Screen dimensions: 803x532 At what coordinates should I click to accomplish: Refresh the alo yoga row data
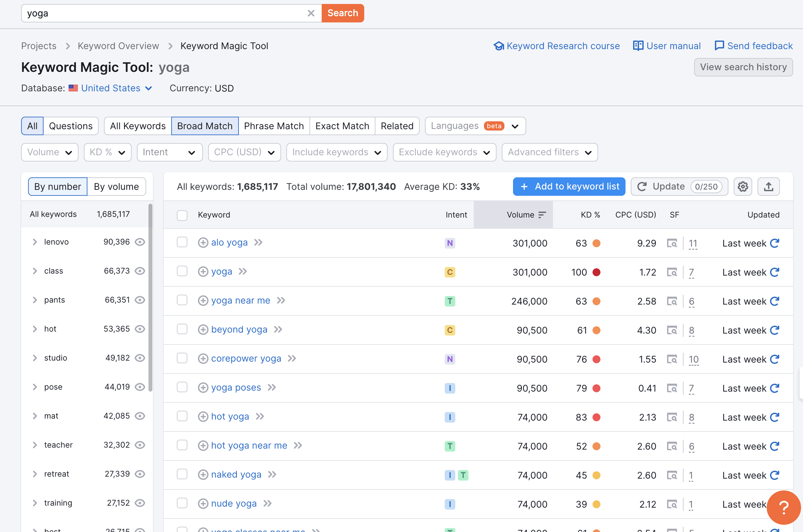click(775, 243)
